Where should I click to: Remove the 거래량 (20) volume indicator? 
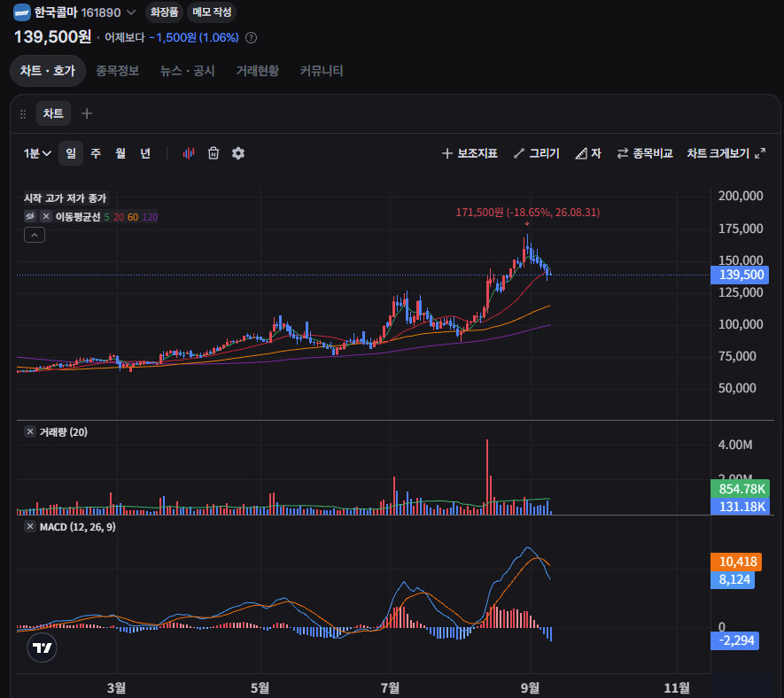point(30,431)
